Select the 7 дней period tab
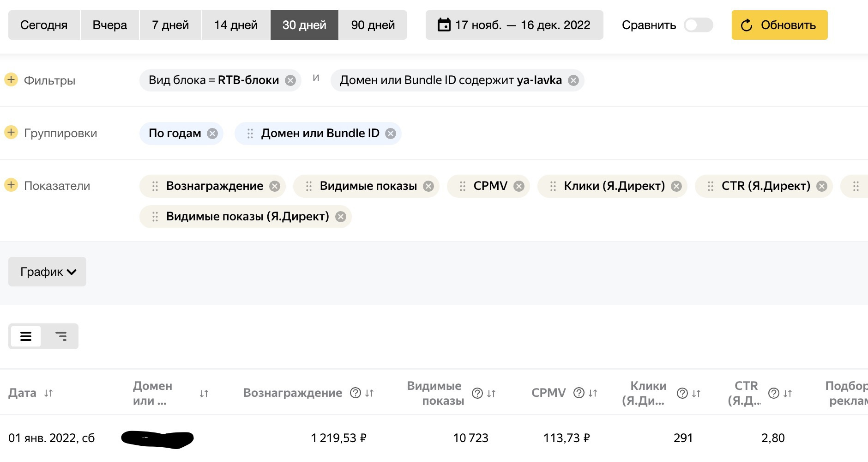The height and width of the screenshot is (462, 868). [x=170, y=25]
